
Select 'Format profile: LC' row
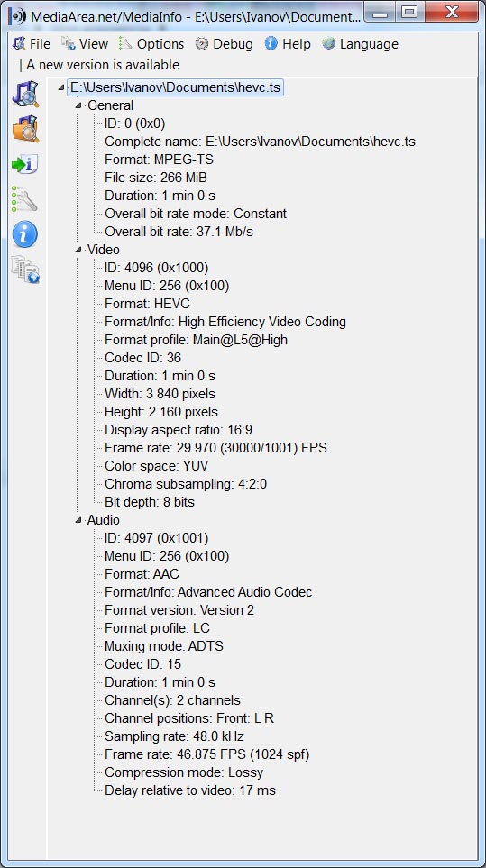tap(157, 627)
